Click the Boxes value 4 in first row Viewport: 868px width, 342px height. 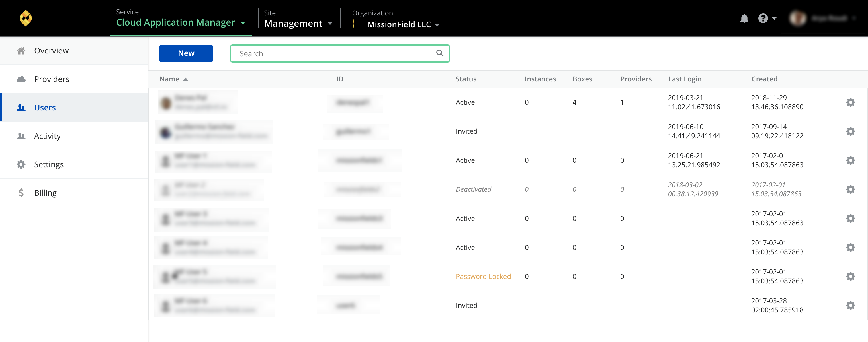coord(574,102)
